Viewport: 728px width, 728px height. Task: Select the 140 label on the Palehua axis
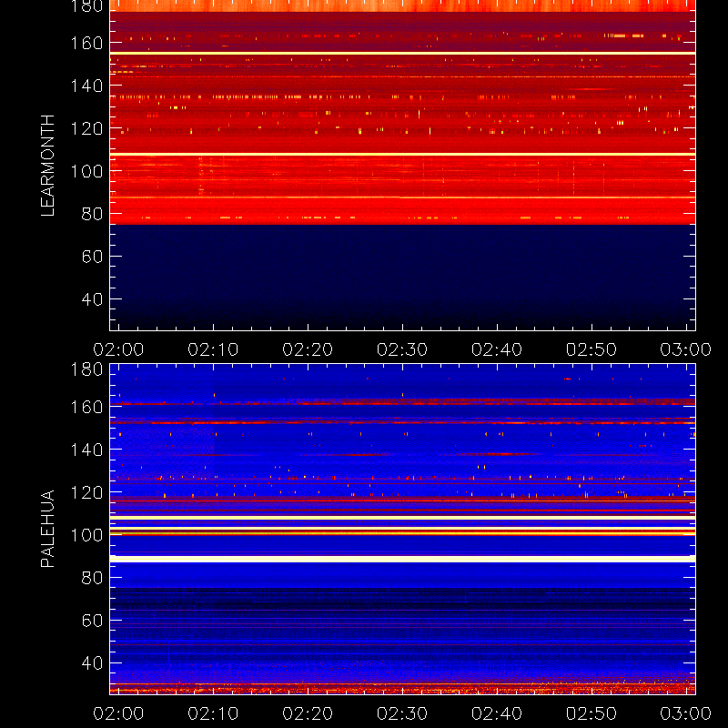pyautogui.click(x=86, y=450)
